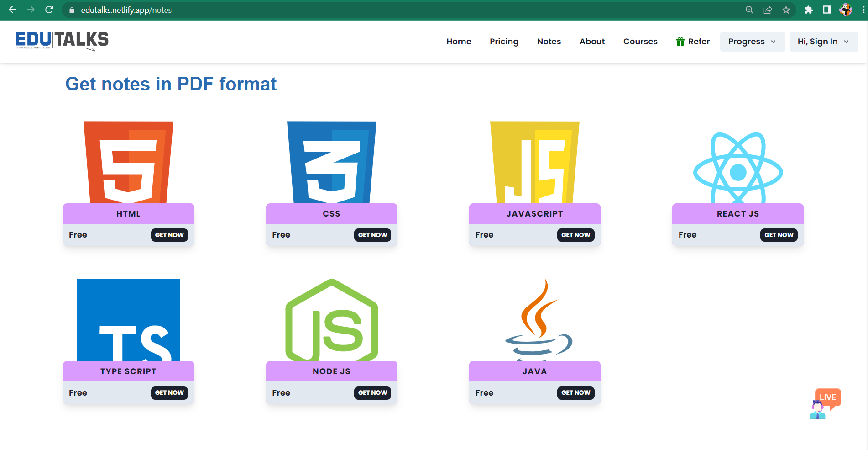Click the React atom logo image
The height and width of the screenshot is (450, 868).
(738, 168)
